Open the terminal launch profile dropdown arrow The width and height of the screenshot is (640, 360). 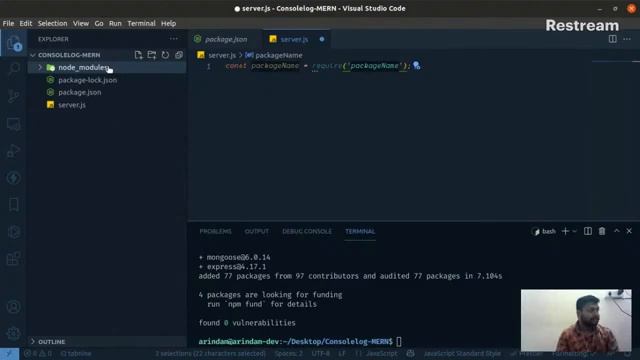[x=574, y=231]
